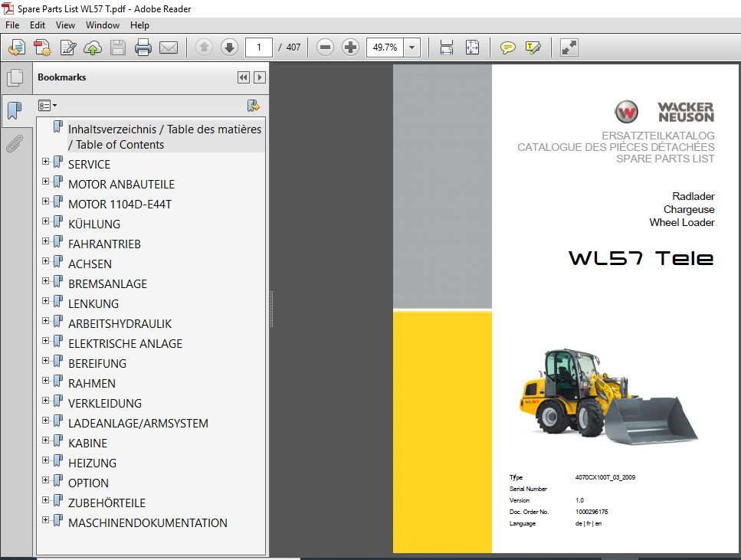Viewport: 741px width, 560px height.
Task: Select the RAHMEN bookmark
Action: pyautogui.click(x=92, y=383)
